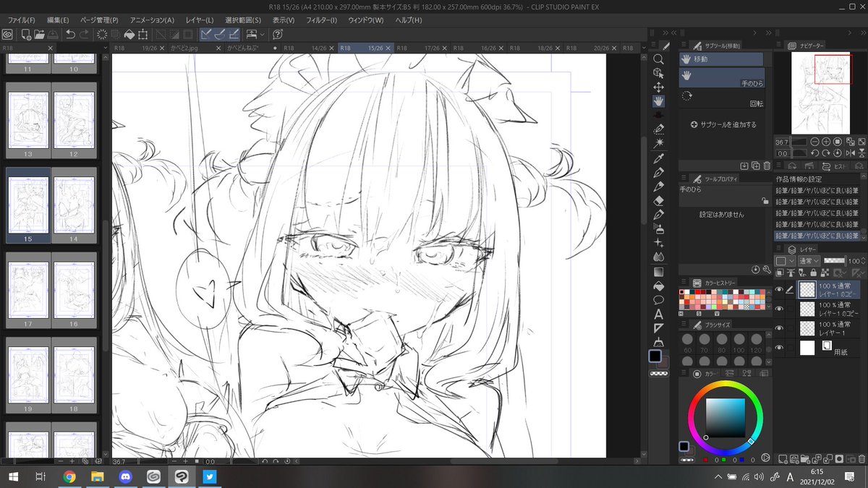The width and height of the screenshot is (868, 488).
Task: Select the Pencil tool
Action: click(658, 187)
